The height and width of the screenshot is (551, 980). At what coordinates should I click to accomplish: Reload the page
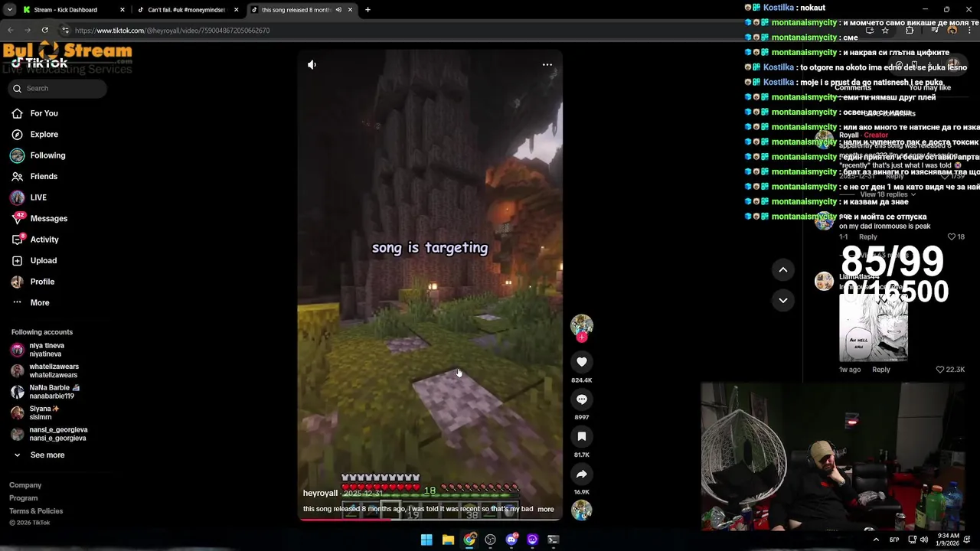(x=45, y=31)
